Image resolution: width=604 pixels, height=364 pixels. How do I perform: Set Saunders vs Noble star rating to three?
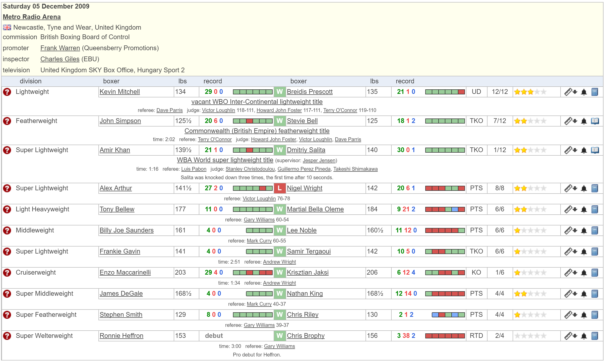tap(530, 230)
